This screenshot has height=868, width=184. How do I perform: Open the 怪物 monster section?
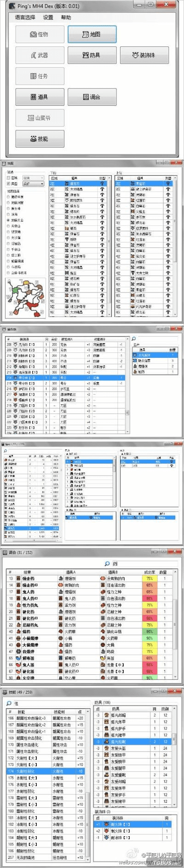coord(40,34)
